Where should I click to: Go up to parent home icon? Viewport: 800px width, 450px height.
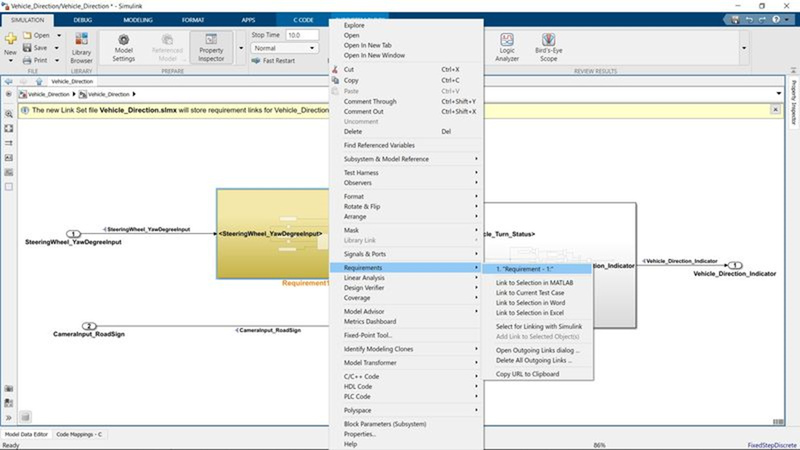[39, 81]
